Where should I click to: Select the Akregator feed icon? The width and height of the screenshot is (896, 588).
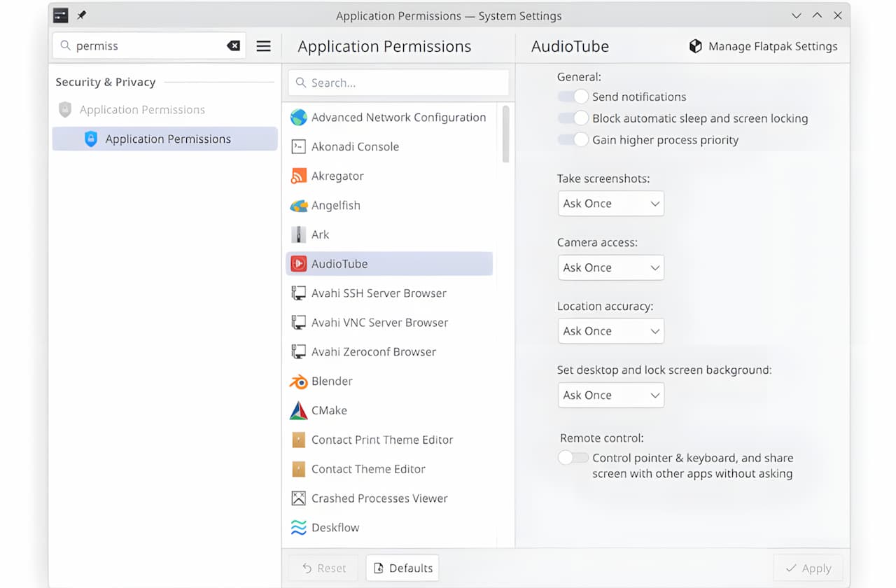tap(298, 176)
